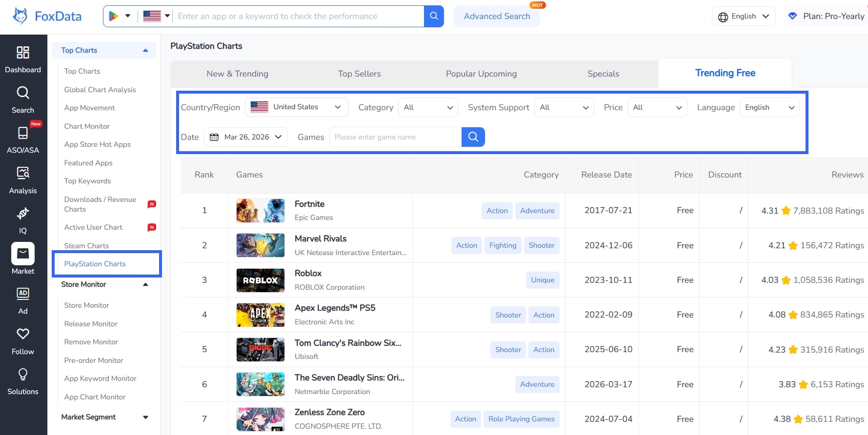Screen dimensions: 868x435
Task: Click the FoxData logo
Action: coord(47,16)
